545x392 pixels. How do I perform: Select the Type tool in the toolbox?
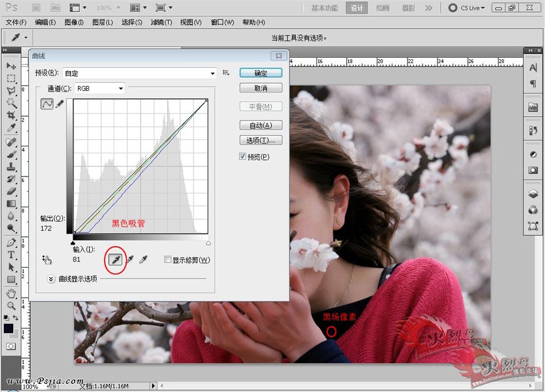pyautogui.click(x=11, y=254)
